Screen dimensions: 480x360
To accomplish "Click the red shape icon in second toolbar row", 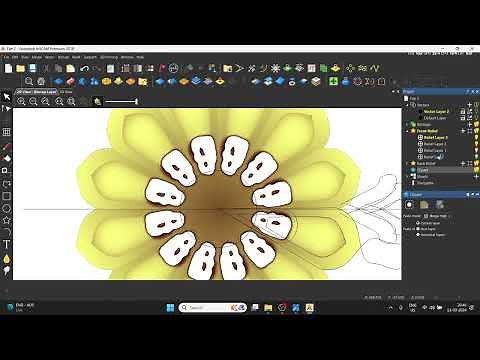I will 71,81.
